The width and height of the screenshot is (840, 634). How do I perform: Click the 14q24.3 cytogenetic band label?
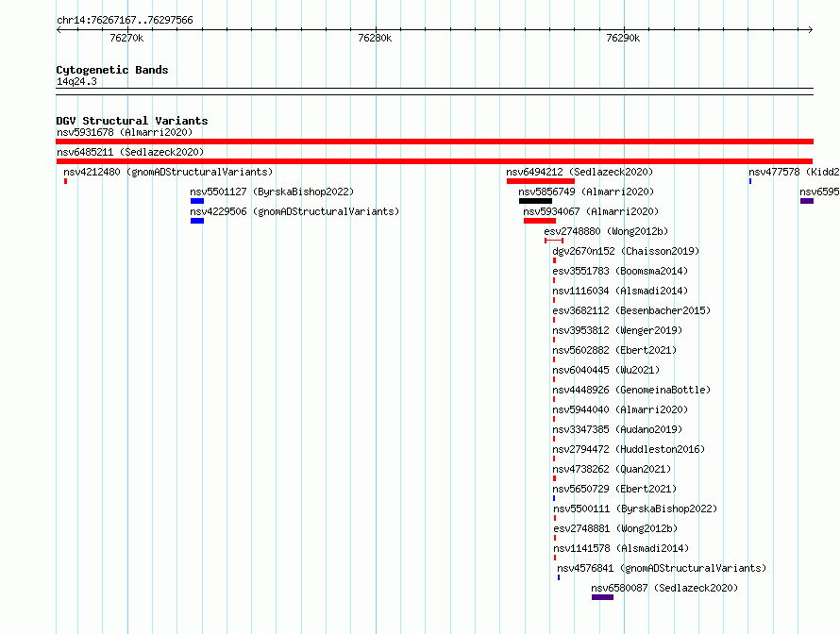[x=76, y=81]
